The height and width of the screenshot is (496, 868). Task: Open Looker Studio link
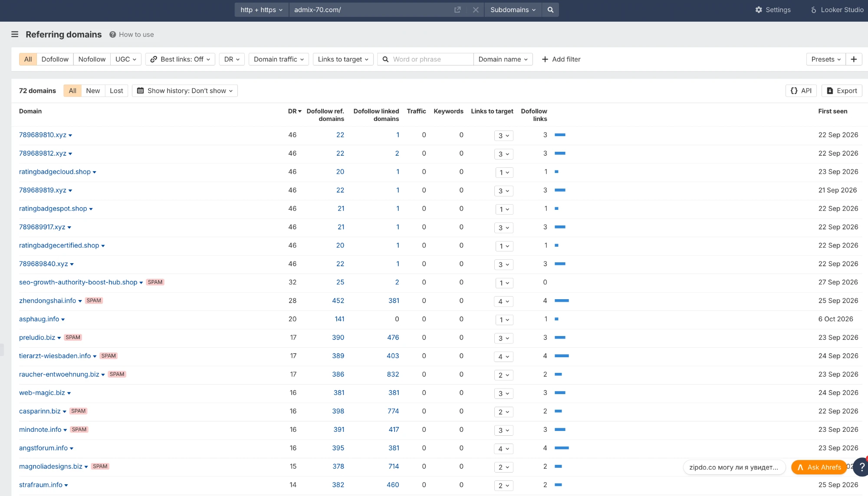pyautogui.click(x=837, y=10)
